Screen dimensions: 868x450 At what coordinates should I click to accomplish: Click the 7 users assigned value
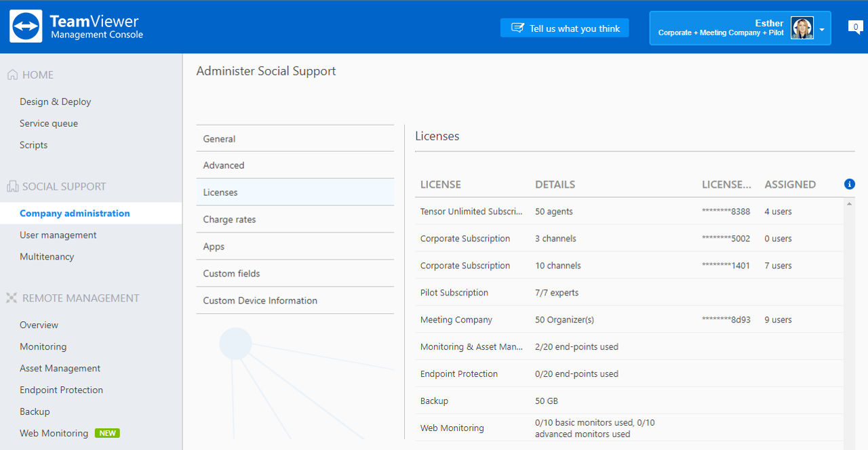coord(778,266)
